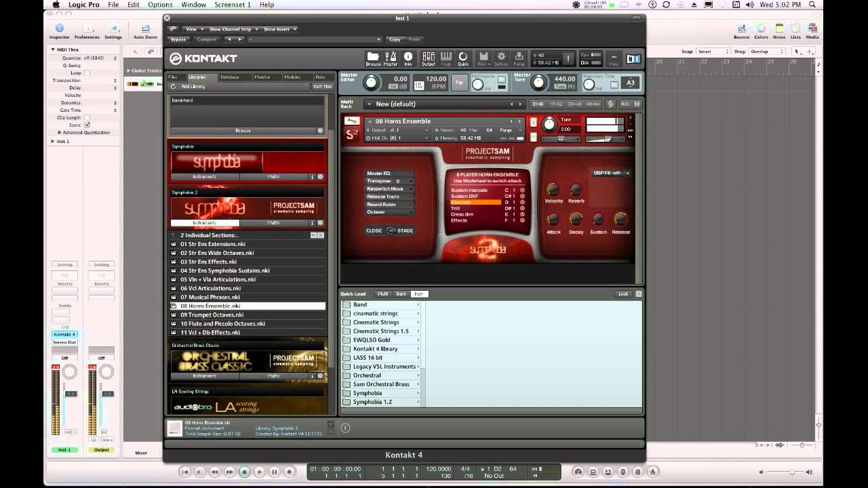Image resolution: width=868 pixels, height=488 pixels.
Task: Open the Quick-load browser icon
Action: (463, 59)
